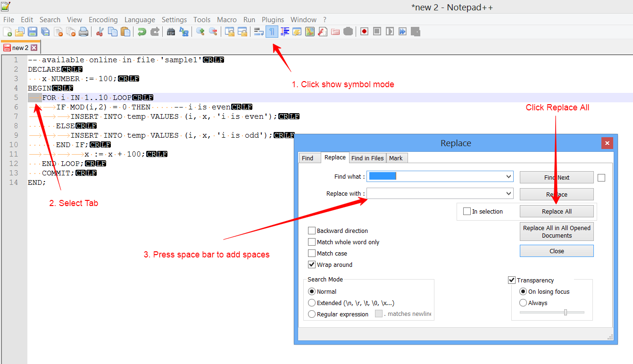This screenshot has width=633, height=364.
Task: Switch to the Find in Files tab
Action: [x=367, y=157]
